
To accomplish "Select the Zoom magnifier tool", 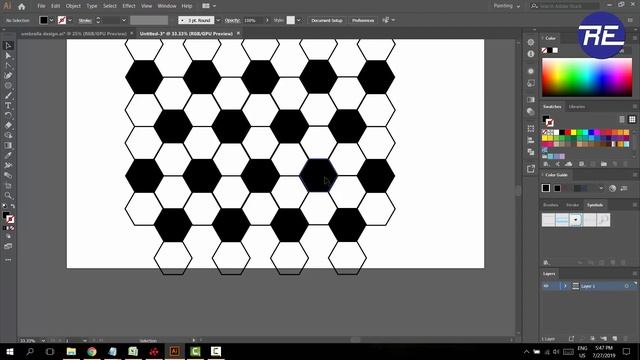I will coord(8,196).
